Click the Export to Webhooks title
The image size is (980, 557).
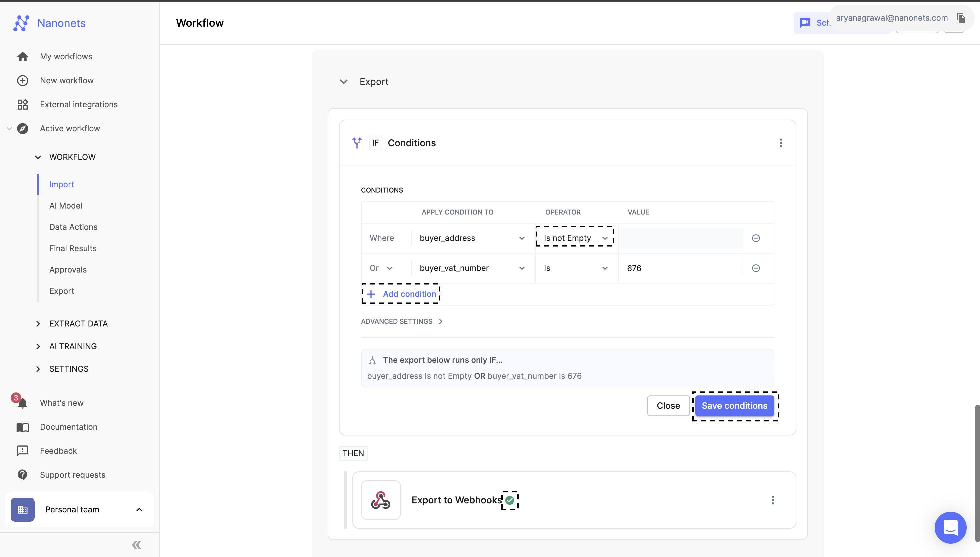click(457, 500)
